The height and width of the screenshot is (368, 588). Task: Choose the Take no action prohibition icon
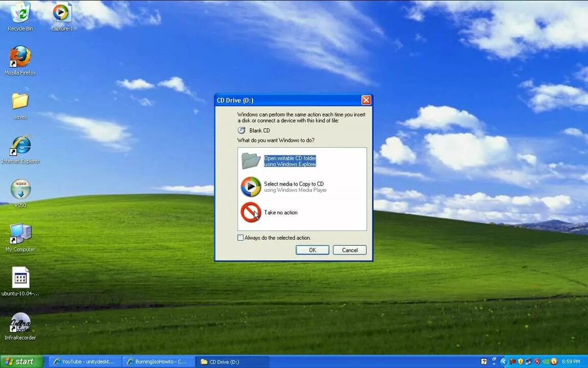click(x=251, y=212)
